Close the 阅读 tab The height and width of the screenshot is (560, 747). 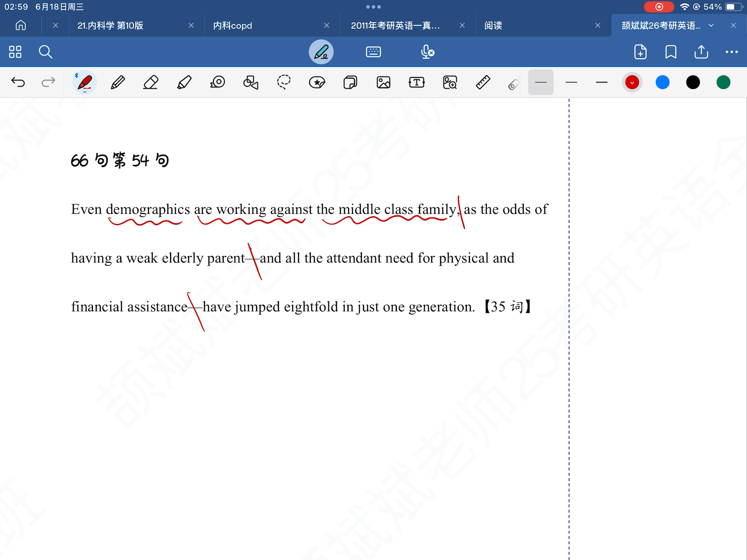[598, 25]
